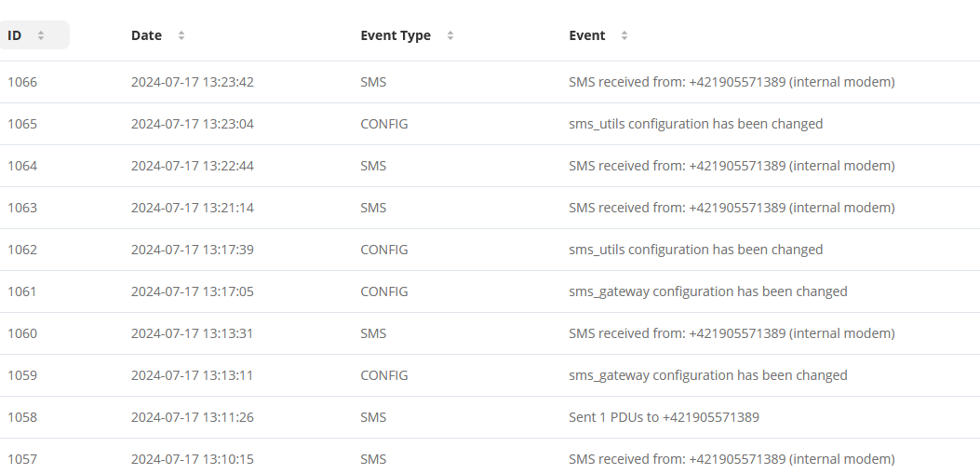
Task: Click the Sent 1 PDUs to +421905571389 event
Action: click(664, 417)
